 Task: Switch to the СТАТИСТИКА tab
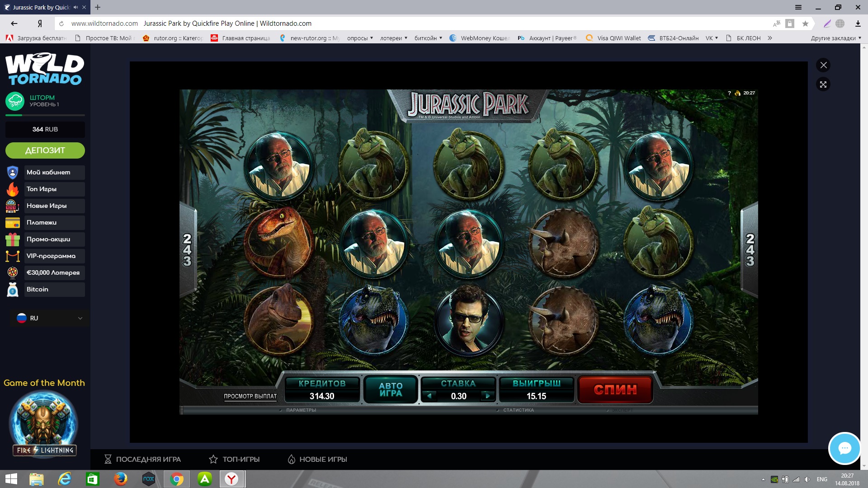tap(518, 410)
